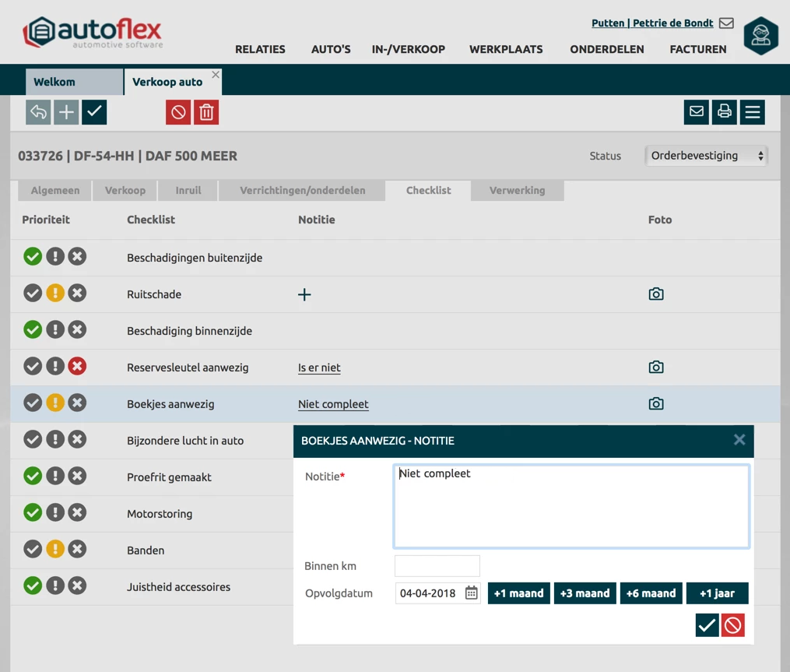Screen dimensions: 790x672
Task: Open the hamburger menu icon
Action: click(753, 112)
